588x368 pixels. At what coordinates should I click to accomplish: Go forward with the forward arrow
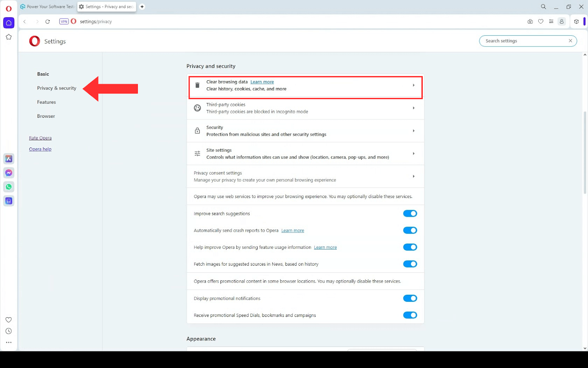click(37, 22)
